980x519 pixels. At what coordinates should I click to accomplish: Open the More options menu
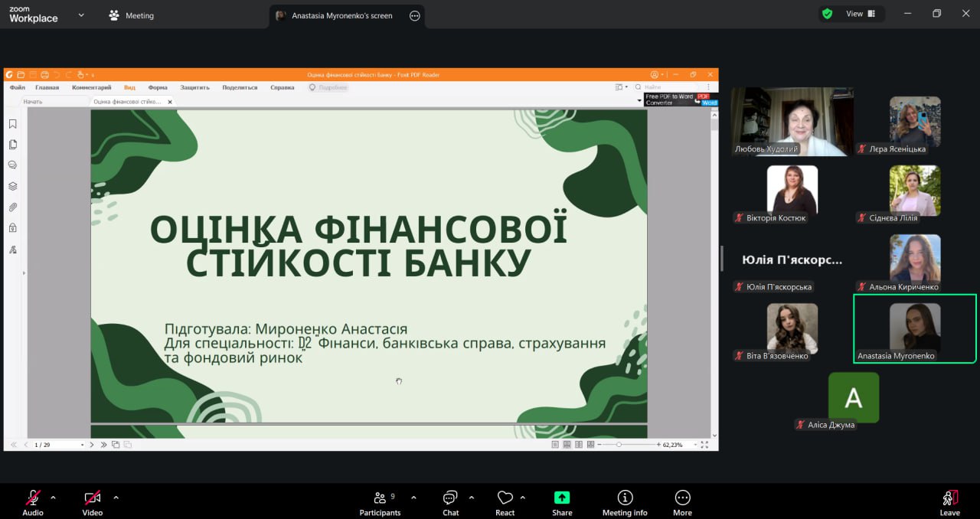(682, 502)
